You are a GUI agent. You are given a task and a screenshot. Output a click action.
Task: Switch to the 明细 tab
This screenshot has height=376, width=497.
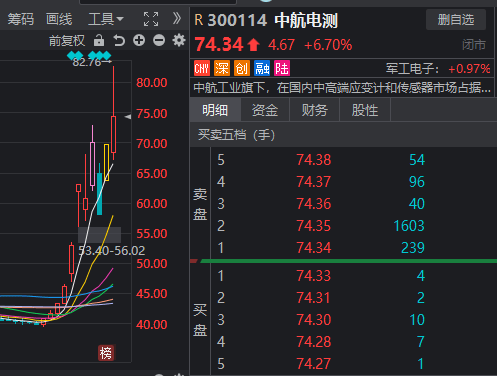tap(215, 110)
